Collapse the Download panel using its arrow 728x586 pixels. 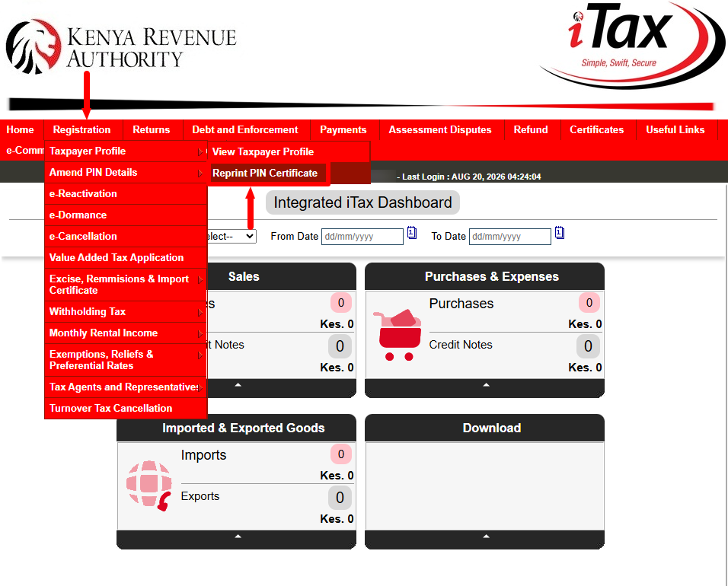[486, 537]
